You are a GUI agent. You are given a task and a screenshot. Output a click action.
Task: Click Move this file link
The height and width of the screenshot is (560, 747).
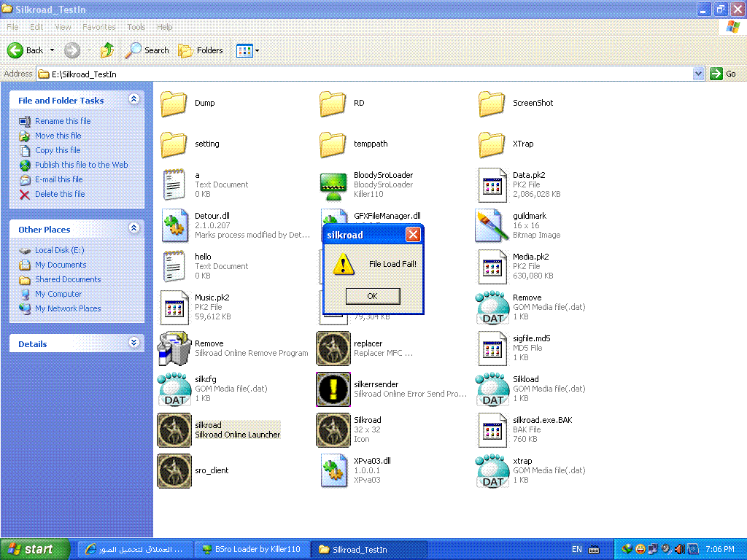58,136
